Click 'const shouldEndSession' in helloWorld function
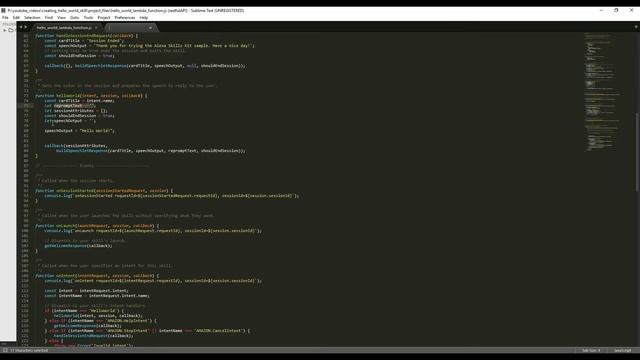The height and width of the screenshot is (360, 640). (80, 116)
